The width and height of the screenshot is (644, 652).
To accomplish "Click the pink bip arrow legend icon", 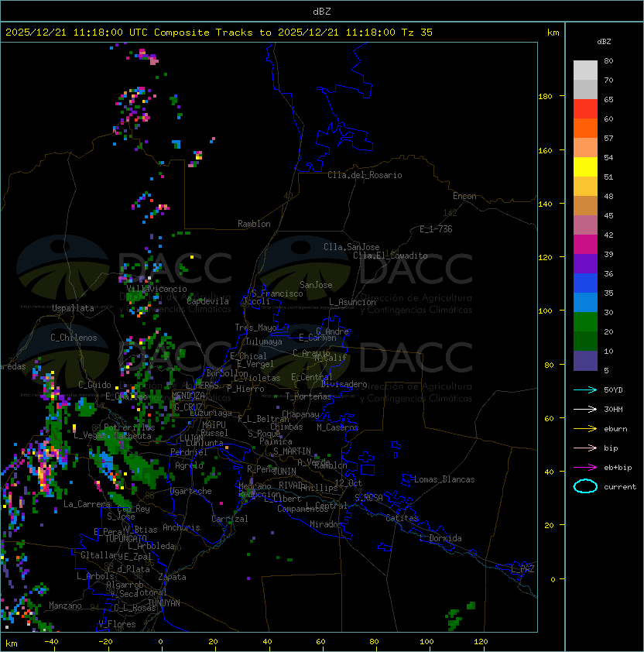I will [585, 448].
